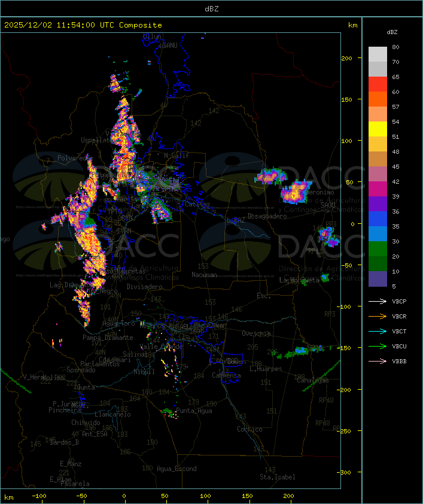The height and width of the screenshot is (504, 423).
Task: Click the VBCU legend label
Action: click(x=399, y=347)
